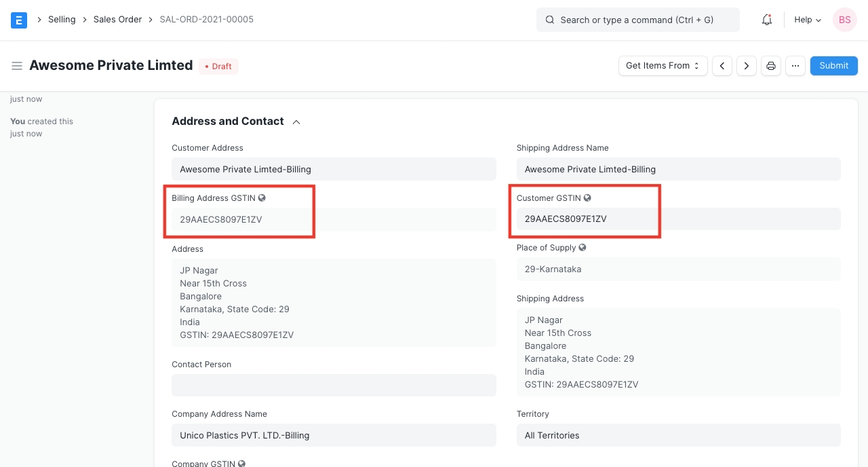Open the notifications bell icon
This screenshot has width=868, height=467.
pos(767,20)
